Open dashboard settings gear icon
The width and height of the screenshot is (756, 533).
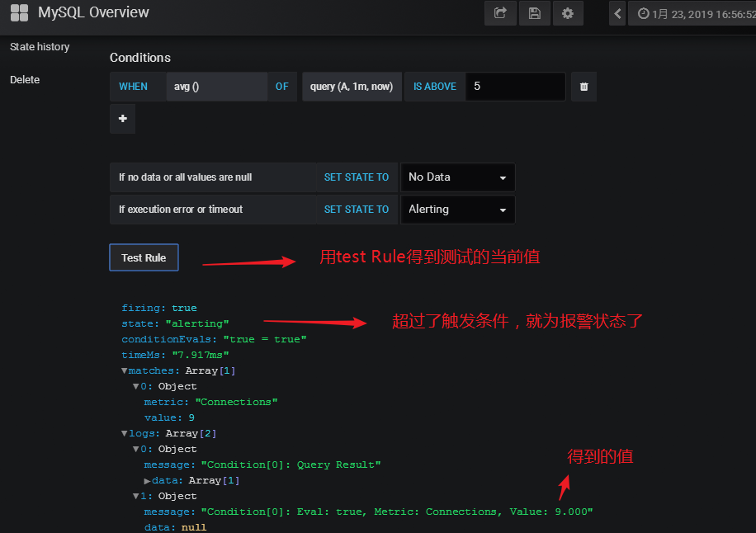[568, 13]
